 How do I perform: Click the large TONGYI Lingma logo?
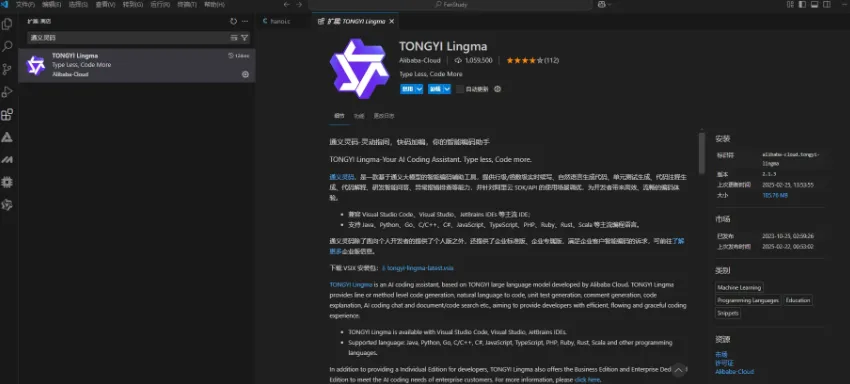(x=359, y=68)
